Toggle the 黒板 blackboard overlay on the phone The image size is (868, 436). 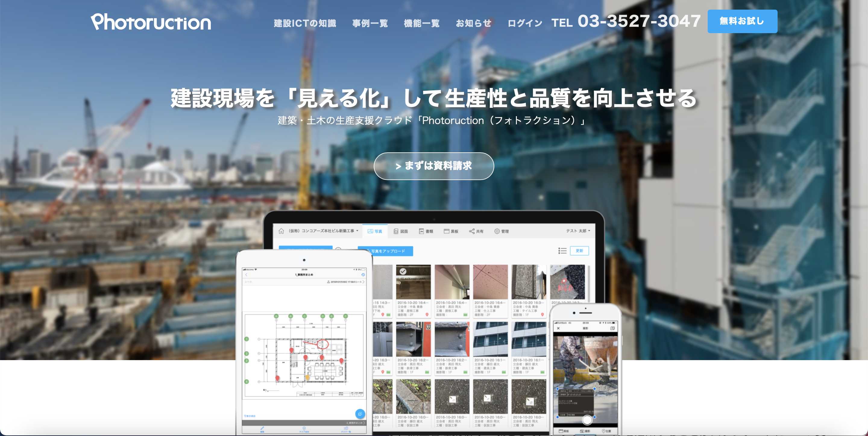(x=561, y=431)
